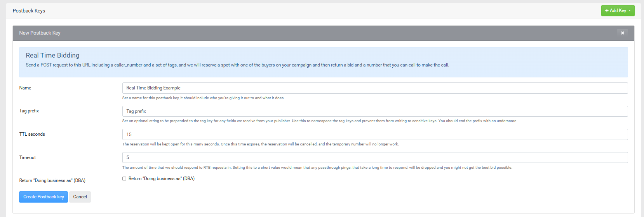Close the New Postback Key panel

point(622,33)
